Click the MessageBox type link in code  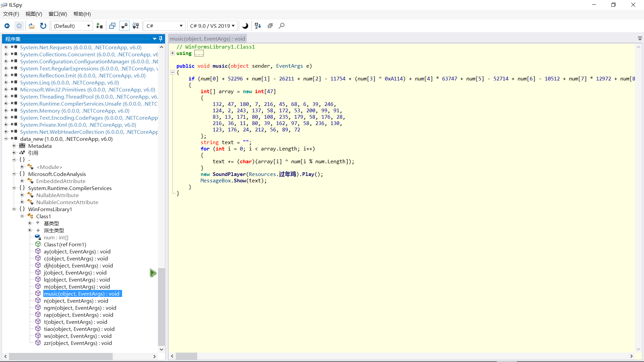(x=216, y=181)
